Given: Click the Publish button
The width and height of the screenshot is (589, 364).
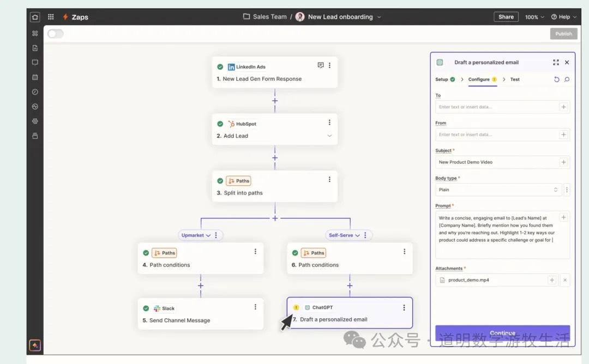Looking at the screenshot, I should [563, 34].
